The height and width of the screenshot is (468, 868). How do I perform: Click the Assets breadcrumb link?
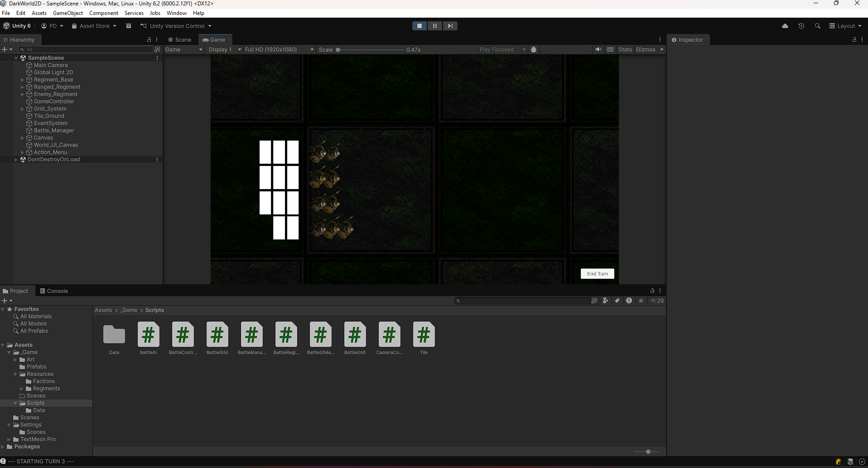(103, 310)
